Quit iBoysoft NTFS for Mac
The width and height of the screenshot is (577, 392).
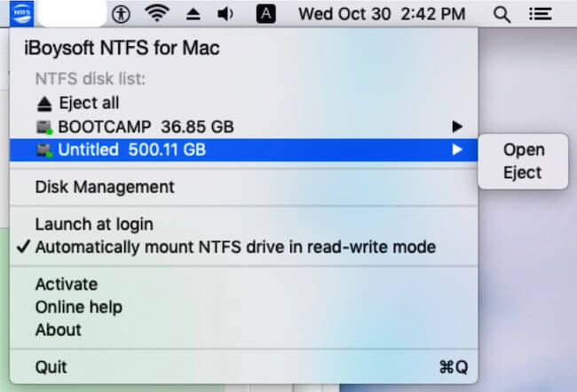(51, 366)
